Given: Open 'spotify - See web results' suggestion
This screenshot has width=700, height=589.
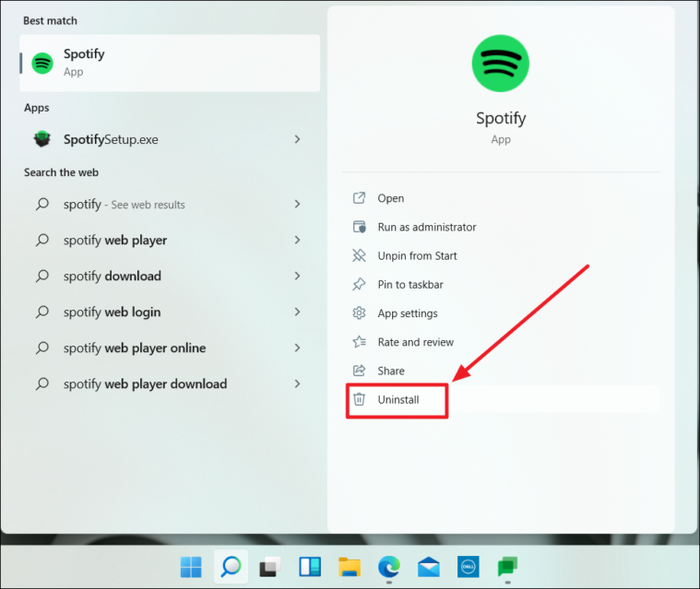Looking at the screenshot, I should [170, 205].
